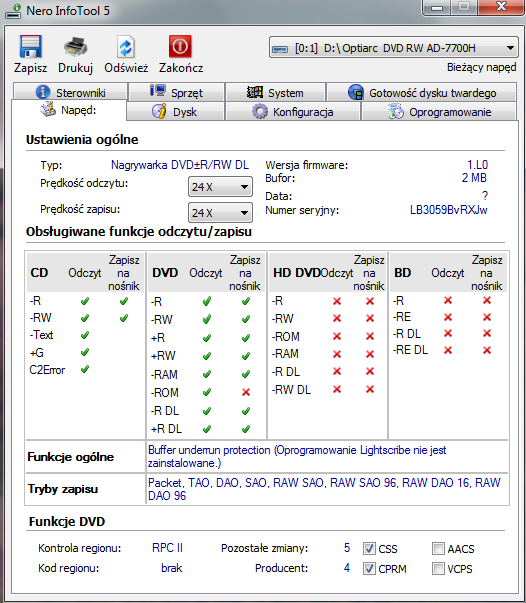526x603 pixels.
Task: Open the Oprogramowanie tab
Action: pyautogui.click(x=439, y=112)
